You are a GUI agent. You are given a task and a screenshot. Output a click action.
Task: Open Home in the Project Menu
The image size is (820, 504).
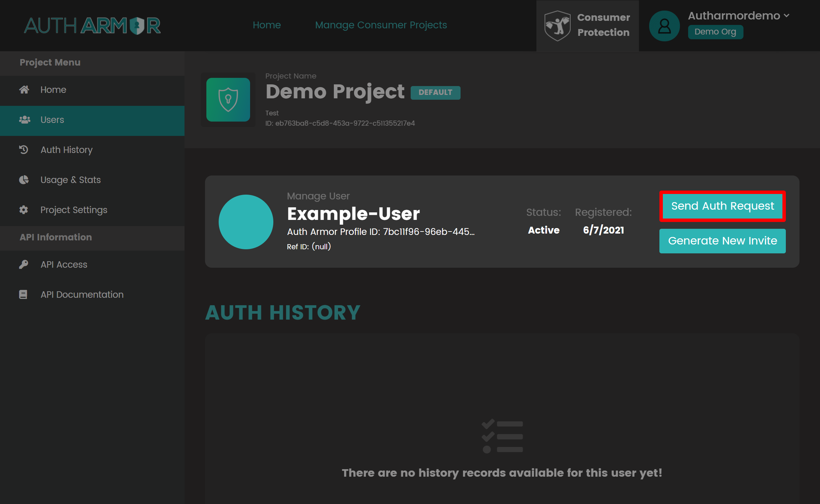(x=92, y=90)
